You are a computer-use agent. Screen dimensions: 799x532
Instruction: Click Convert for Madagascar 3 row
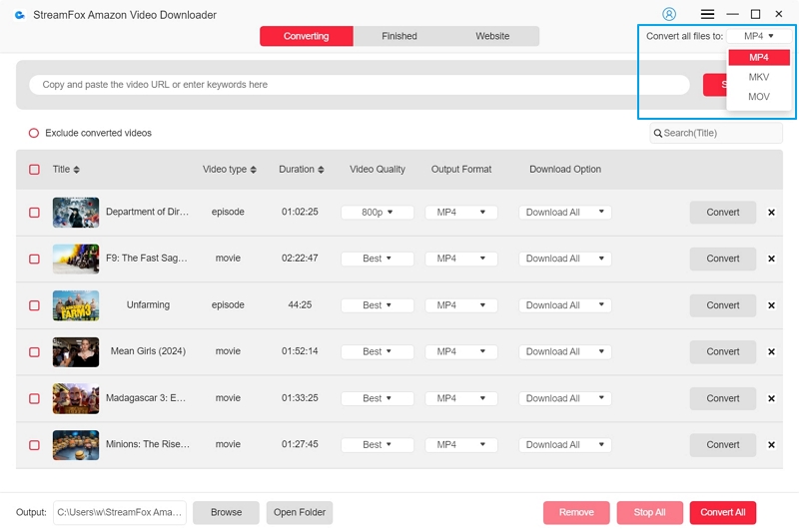(722, 398)
